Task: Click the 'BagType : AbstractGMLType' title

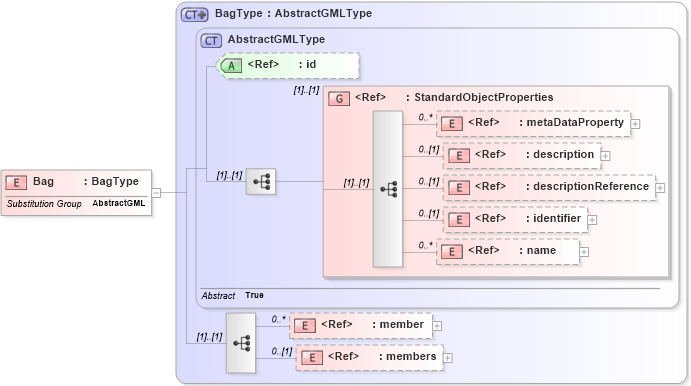Action: [x=293, y=14]
